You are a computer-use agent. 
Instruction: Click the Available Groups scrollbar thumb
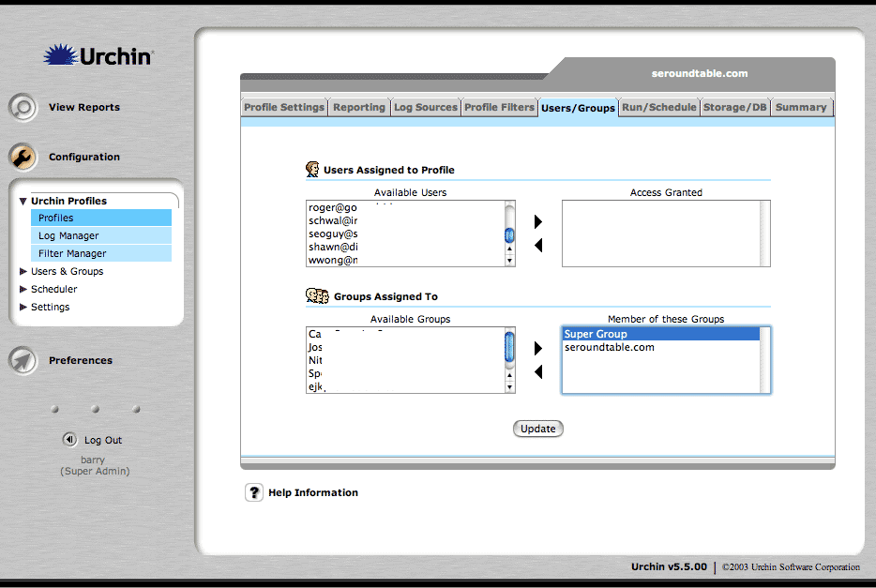pos(509,347)
